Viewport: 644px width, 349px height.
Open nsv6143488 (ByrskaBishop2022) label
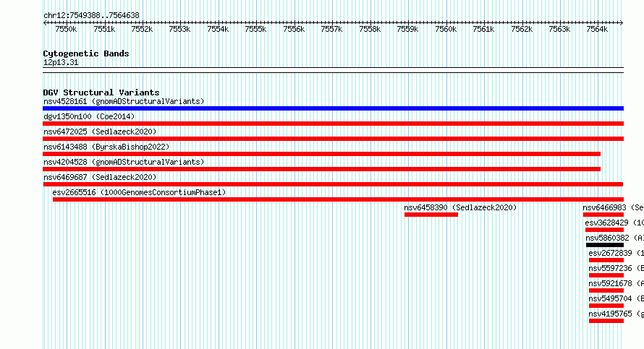coord(106,147)
